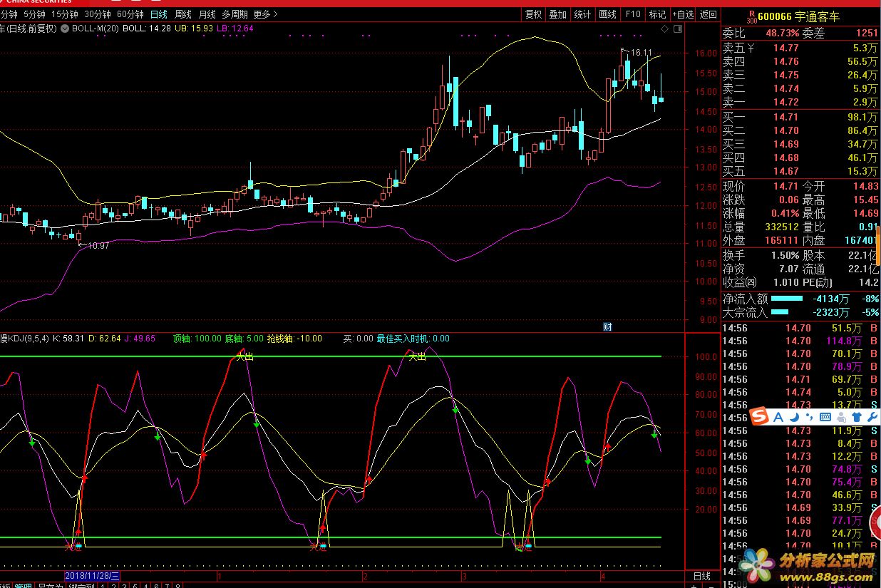Click the 600066 宇通客车 stock title

(798, 16)
